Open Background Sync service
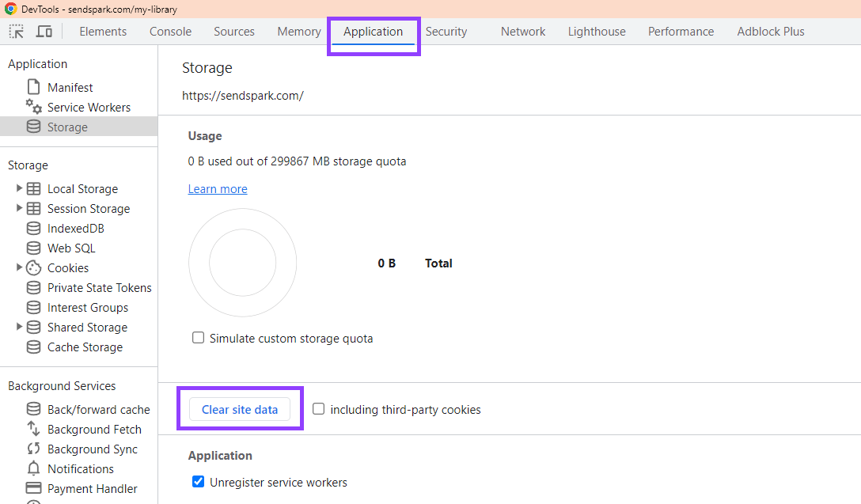The image size is (861, 504). coord(93,449)
